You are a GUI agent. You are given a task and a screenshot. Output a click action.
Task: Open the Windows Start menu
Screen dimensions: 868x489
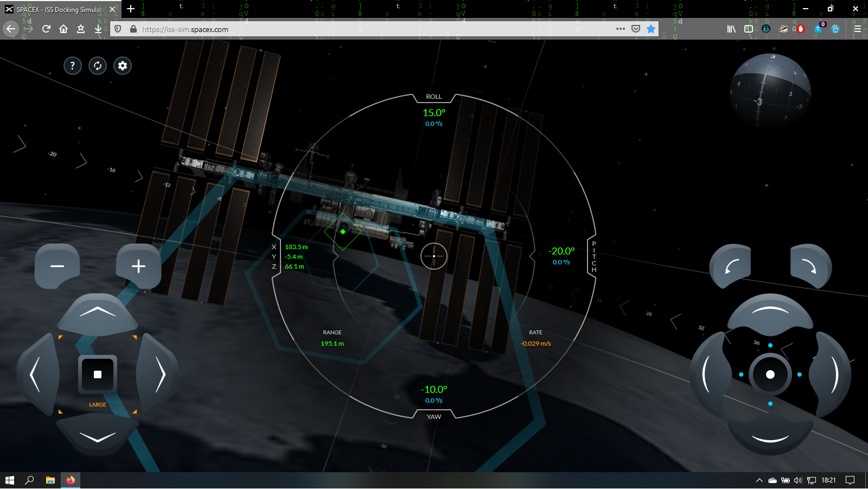9,480
